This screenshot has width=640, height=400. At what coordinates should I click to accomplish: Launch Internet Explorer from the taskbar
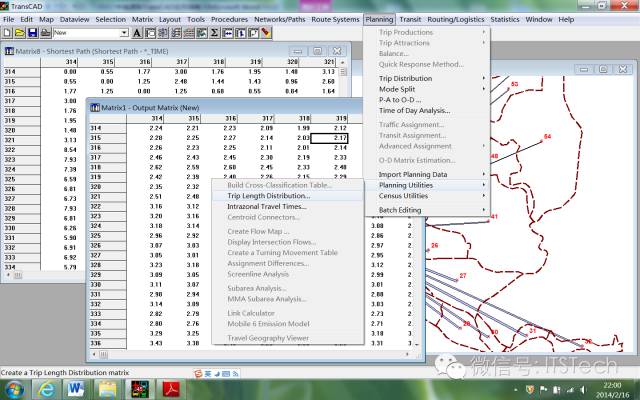pyautogui.click(x=45, y=389)
